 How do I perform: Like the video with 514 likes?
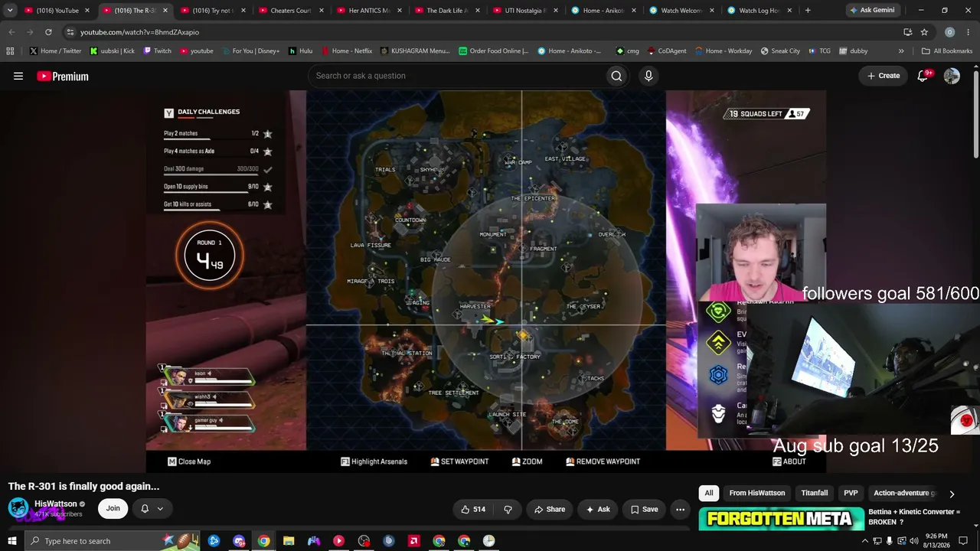pos(473,509)
